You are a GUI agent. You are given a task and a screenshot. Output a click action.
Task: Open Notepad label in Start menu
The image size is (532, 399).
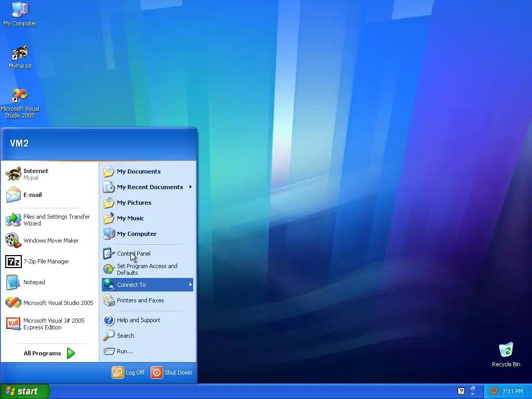(34, 282)
